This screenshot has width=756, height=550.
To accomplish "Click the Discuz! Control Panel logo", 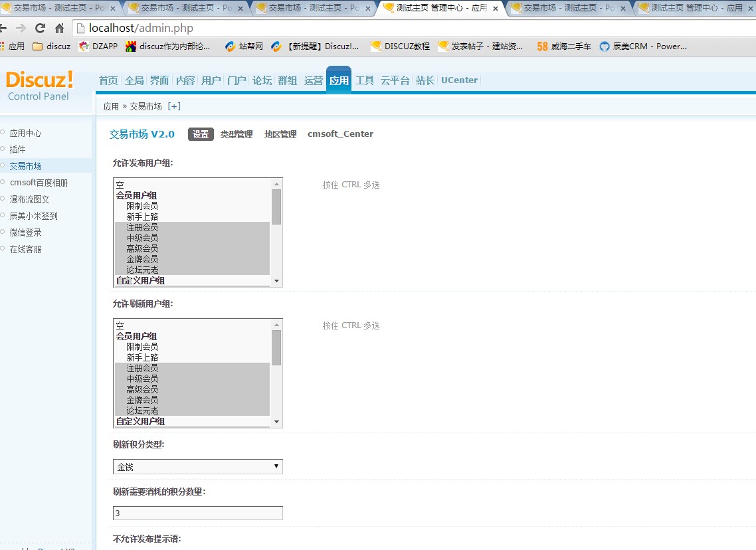I will 40,86.
